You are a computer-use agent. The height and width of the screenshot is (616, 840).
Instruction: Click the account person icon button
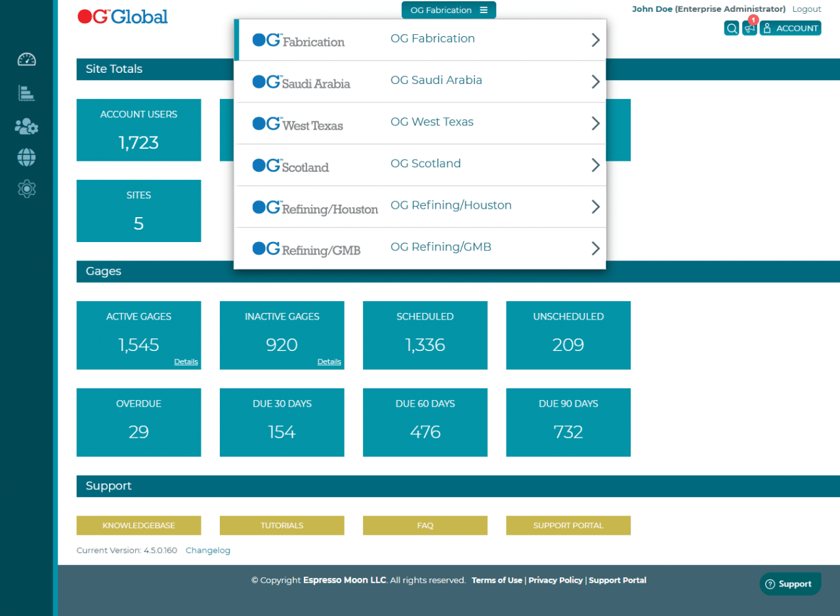[790, 28]
